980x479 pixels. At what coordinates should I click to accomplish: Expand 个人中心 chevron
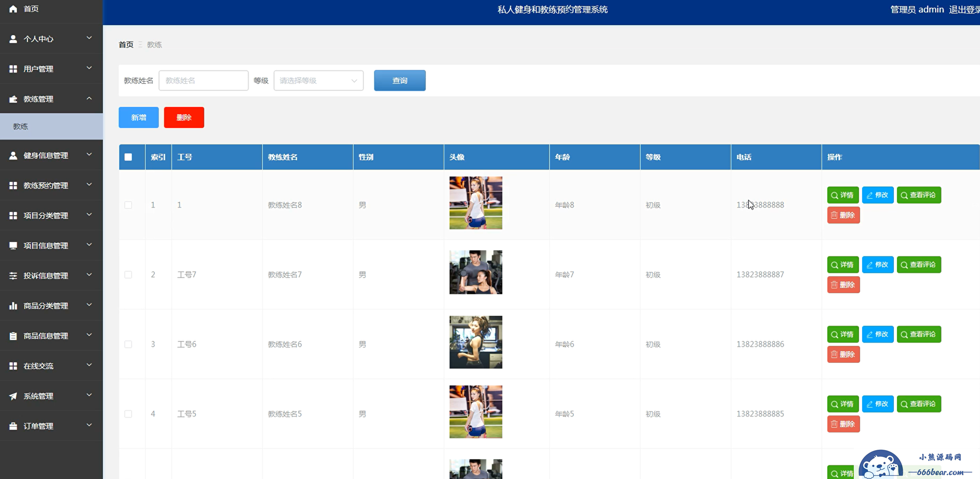click(x=89, y=38)
